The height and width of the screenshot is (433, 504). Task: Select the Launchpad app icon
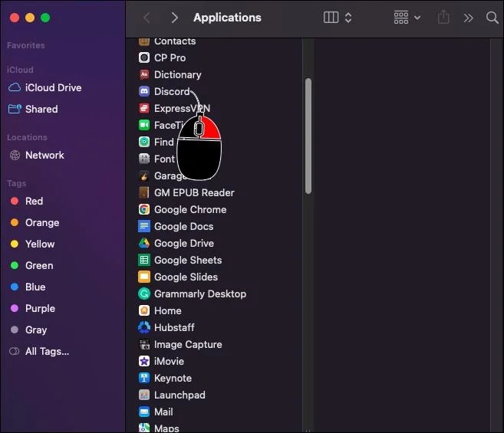click(x=143, y=395)
